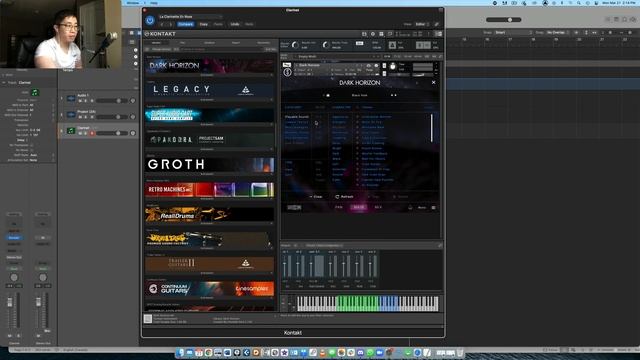Open Kontakt save/files icon

pyautogui.click(x=364, y=34)
